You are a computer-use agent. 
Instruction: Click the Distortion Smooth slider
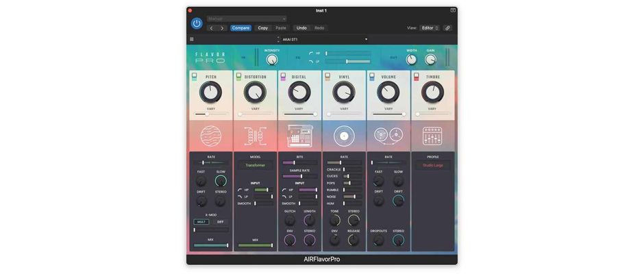click(x=264, y=203)
